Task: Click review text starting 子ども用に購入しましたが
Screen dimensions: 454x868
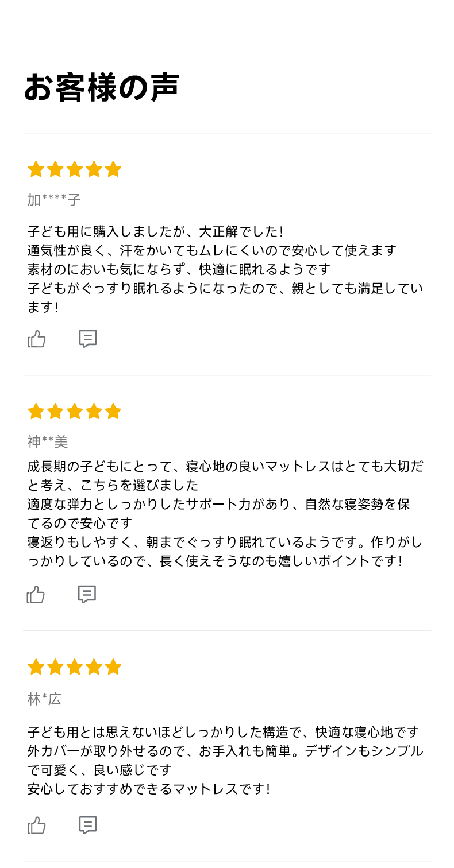Action: (x=225, y=269)
